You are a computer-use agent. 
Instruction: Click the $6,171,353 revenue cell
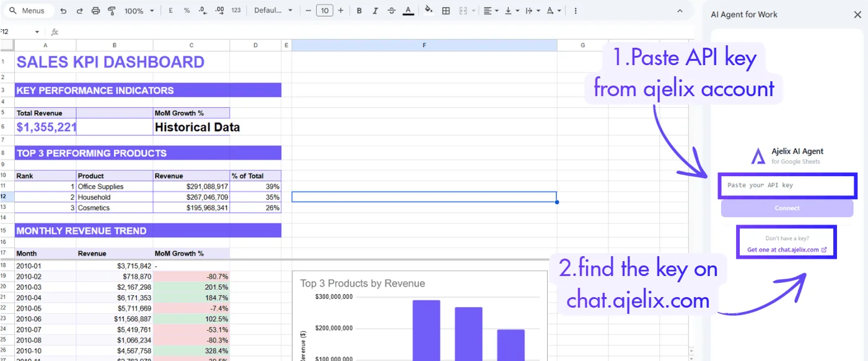click(115, 298)
